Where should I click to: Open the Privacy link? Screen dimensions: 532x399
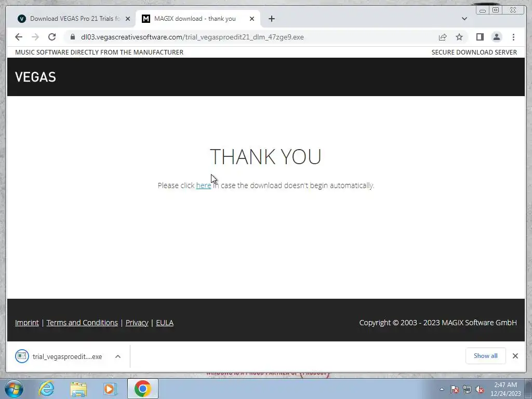click(137, 323)
